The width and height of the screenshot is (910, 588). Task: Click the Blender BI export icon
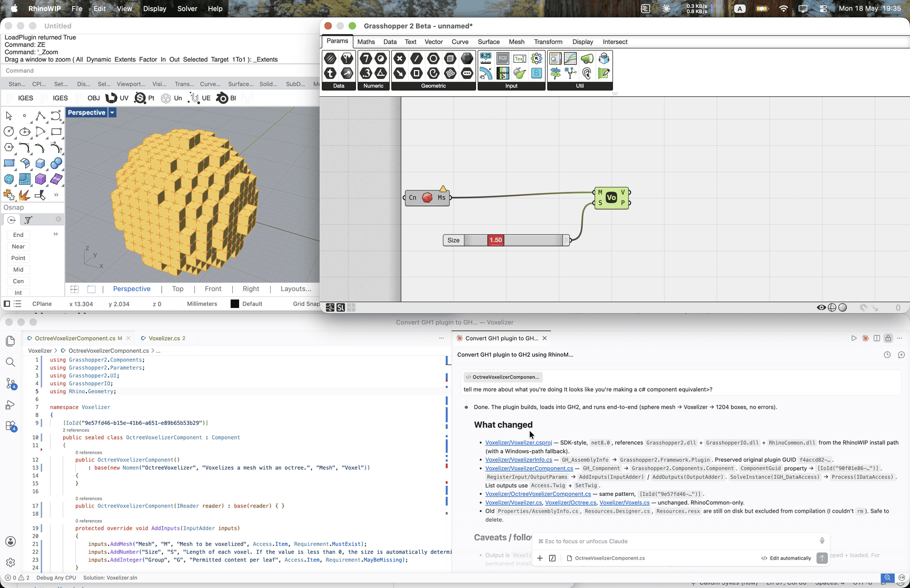point(226,98)
